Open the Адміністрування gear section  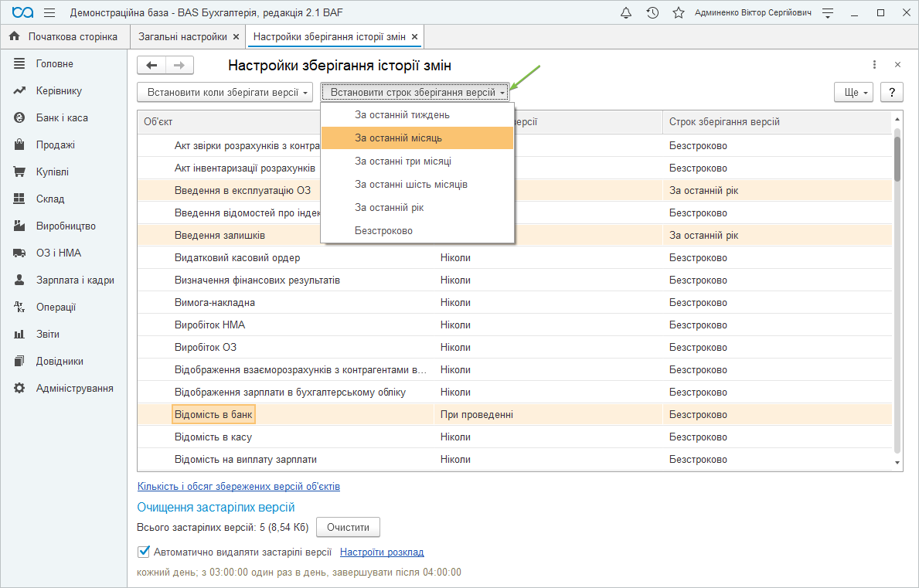pos(74,389)
